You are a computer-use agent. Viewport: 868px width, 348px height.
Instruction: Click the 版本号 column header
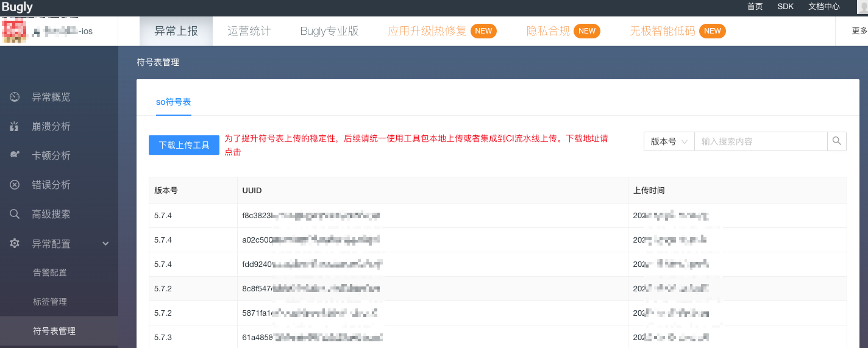point(166,190)
